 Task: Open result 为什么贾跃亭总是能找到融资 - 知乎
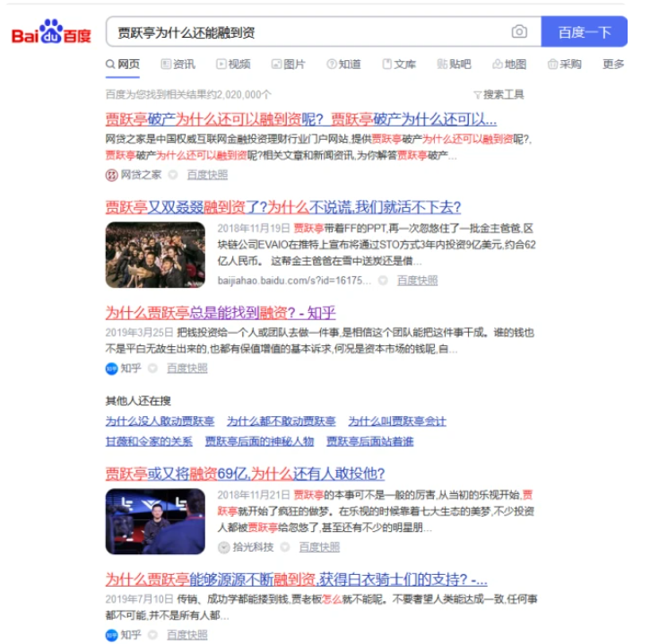point(220,312)
